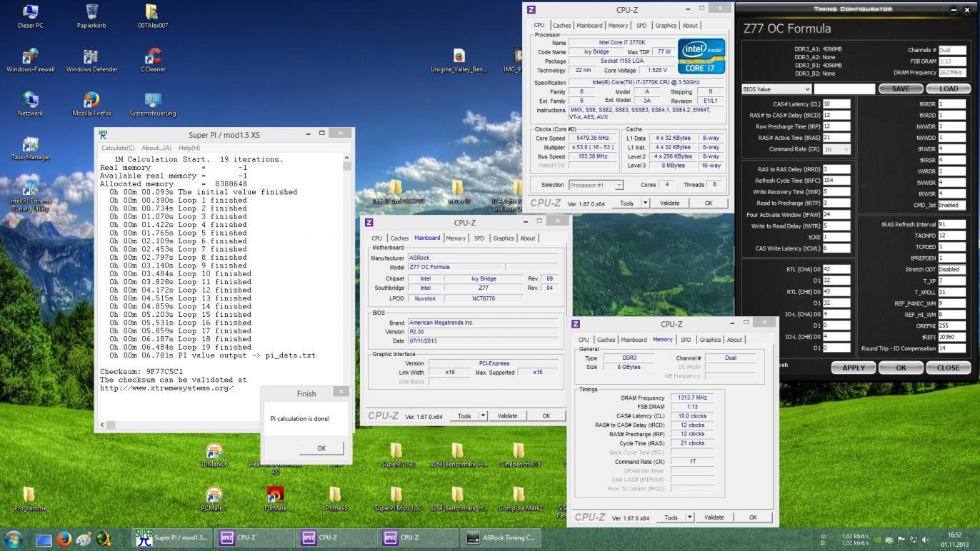Open the Dieser PC desktop icon
Image resolution: width=980 pixels, height=551 pixels.
pos(30,16)
